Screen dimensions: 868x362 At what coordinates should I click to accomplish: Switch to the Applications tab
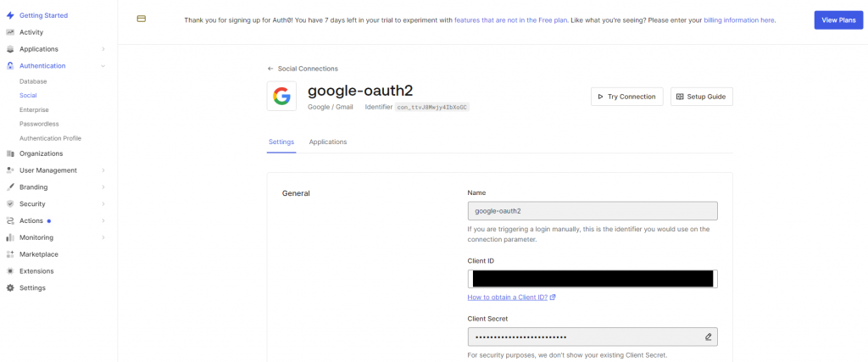tap(328, 142)
